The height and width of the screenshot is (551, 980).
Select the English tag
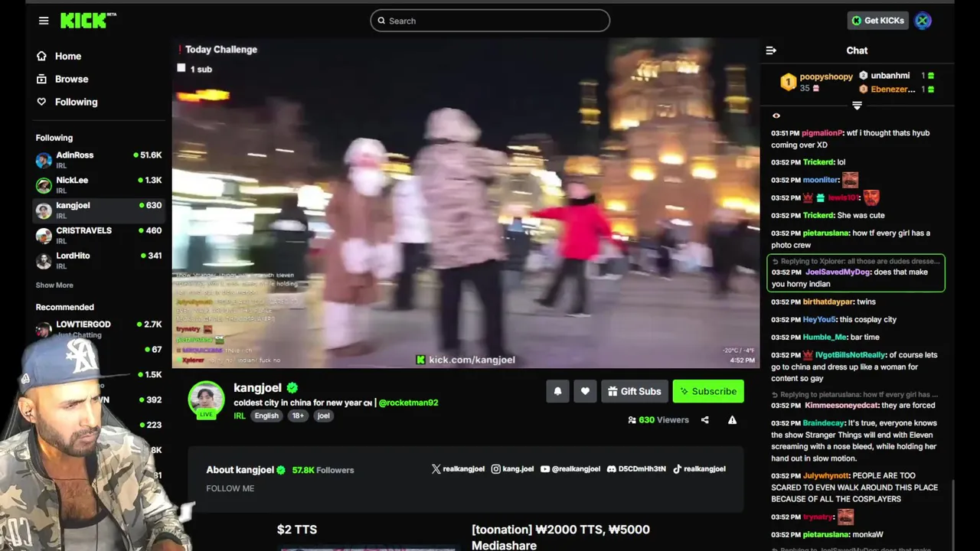(x=266, y=416)
